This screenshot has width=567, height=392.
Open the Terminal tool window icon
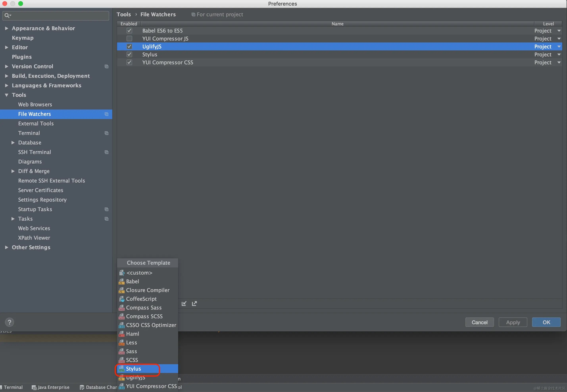[1, 387]
